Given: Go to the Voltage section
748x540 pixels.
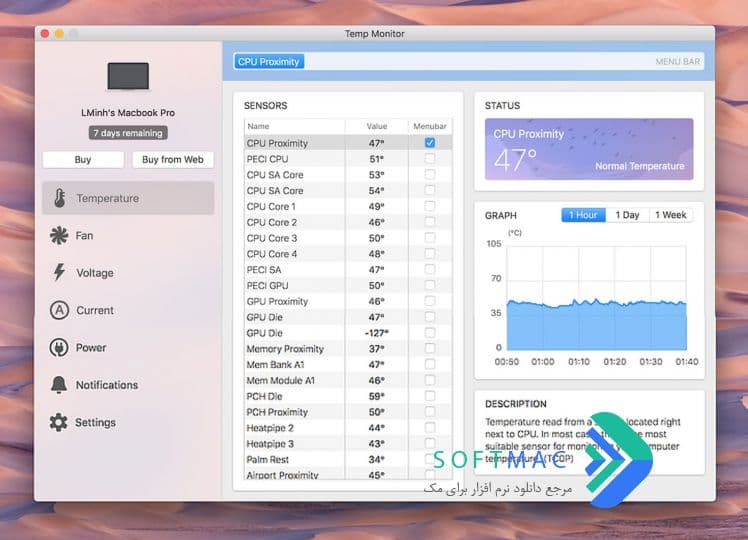Looking at the screenshot, I should click(128, 272).
